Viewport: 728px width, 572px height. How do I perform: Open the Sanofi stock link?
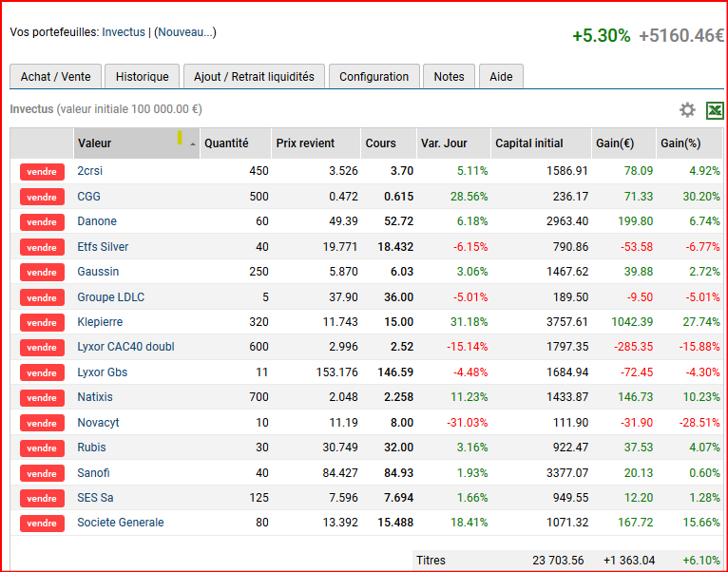coord(93,473)
